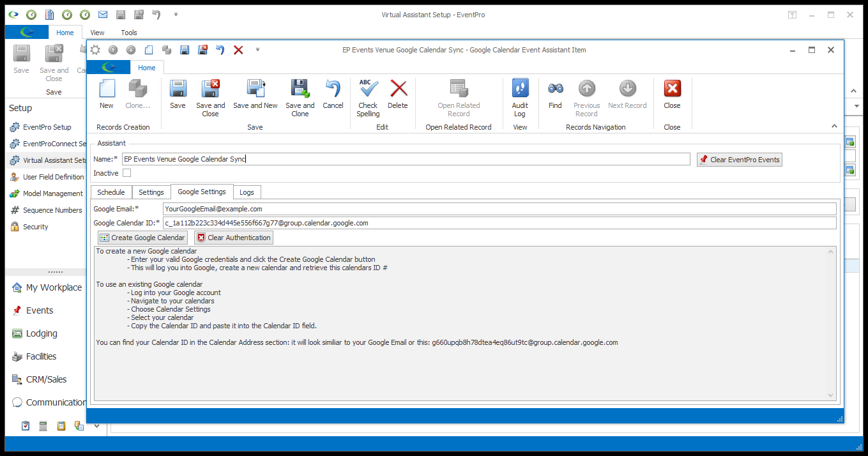Save the record using the dialog's ribbon Save
This screenshot has height=456, width=868.
pyautogui.click(x=178, y=94)
